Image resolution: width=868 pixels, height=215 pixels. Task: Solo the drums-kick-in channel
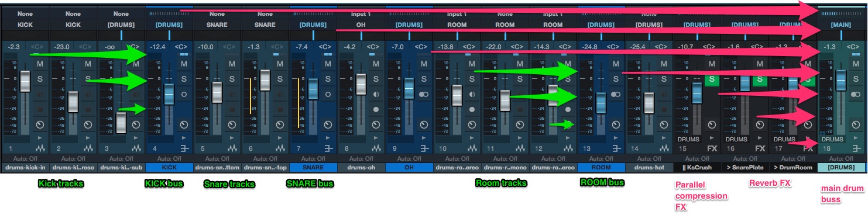point(40,78)
